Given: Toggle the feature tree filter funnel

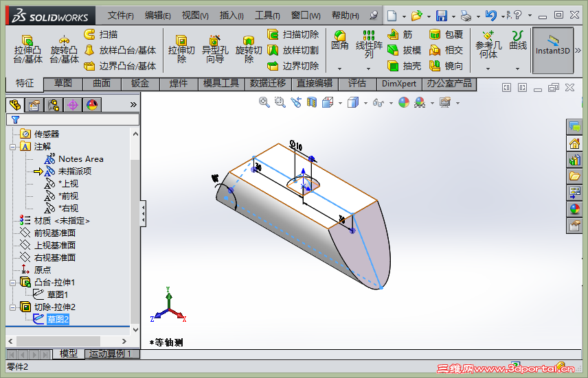Looking at the screenshot, I should click(15, 119).
